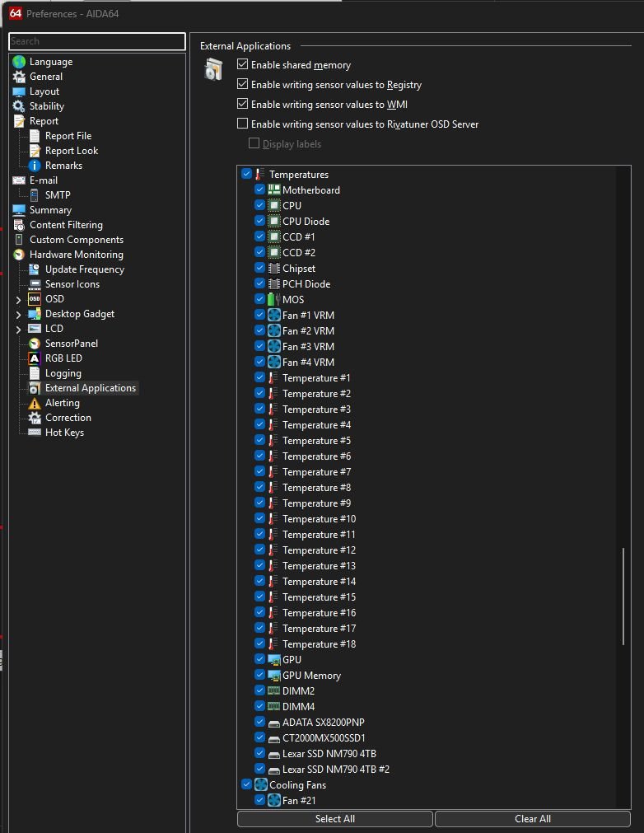This screenshot has height=833, width=644.
Task: Click the SensorPanel gauge icon
Action: coord(35,344)
